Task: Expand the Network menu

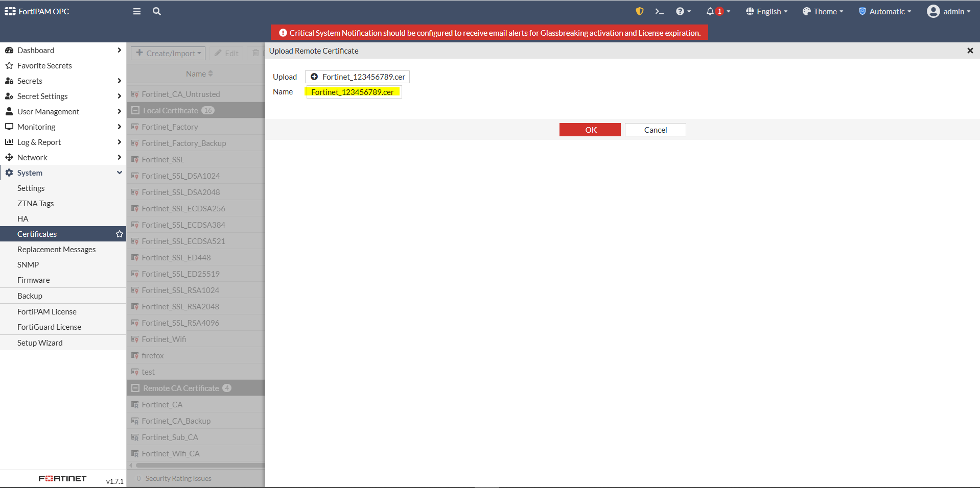Action: (63, 157)
